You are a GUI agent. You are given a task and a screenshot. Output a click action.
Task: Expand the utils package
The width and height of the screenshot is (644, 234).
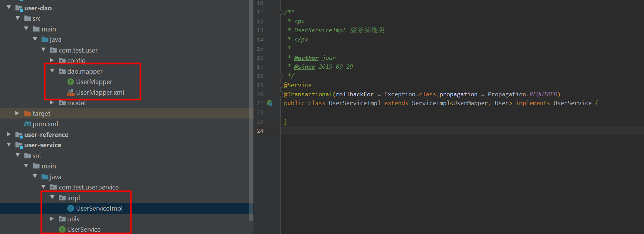point(52,219)
